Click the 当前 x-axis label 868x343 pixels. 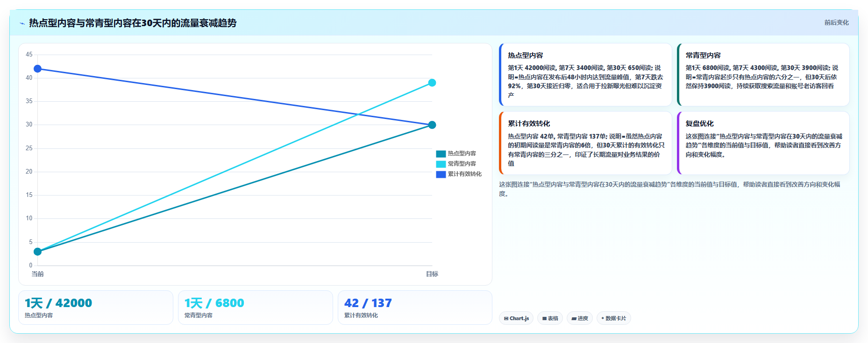(x=38, y=274)
